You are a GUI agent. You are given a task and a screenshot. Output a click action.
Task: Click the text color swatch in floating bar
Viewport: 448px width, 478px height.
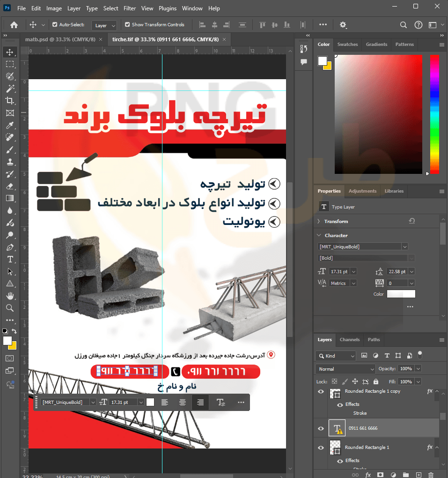[x=150, y=403]
